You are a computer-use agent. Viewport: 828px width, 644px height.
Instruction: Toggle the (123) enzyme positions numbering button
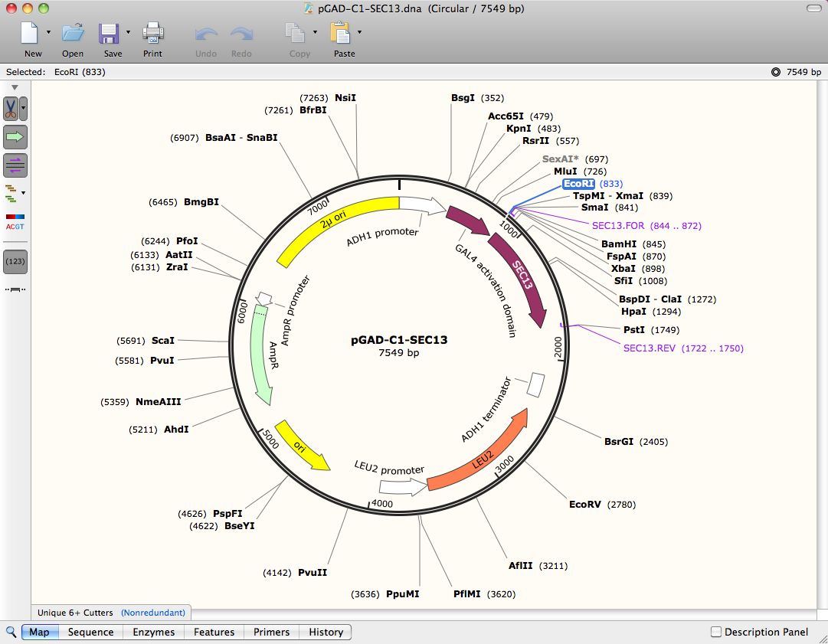[x=15, y=261]
